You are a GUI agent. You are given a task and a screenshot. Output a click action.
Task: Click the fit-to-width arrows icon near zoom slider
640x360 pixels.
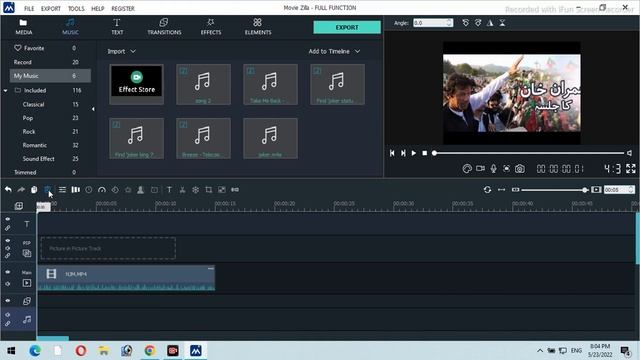click(501, 190)
